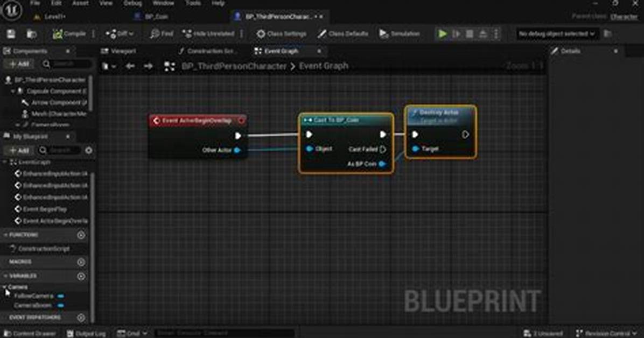Click the Eject from player icon
The image size is (644, 338).
[483, 34]
